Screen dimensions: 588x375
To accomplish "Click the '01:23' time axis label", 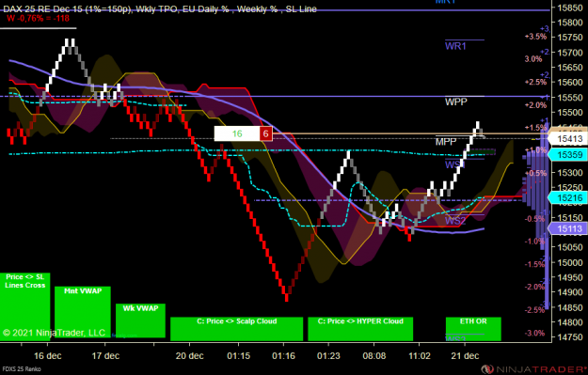I will 329,355.
